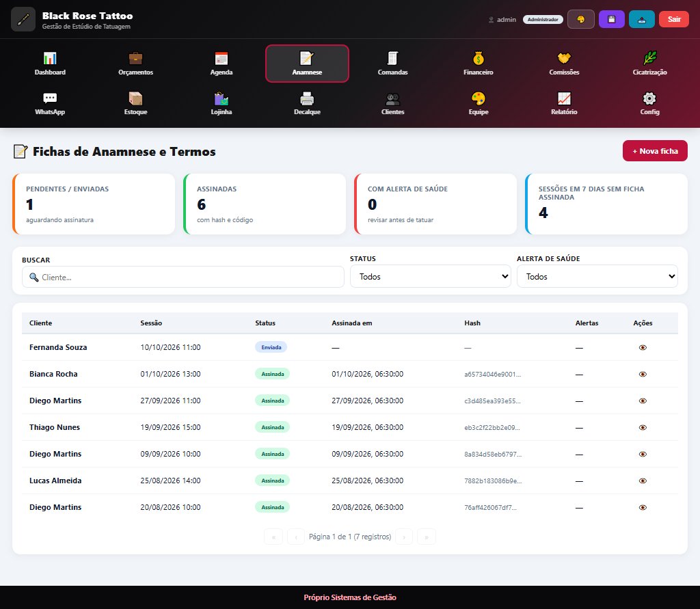Create a new record with Nova ficha
This screenshot has height=609, width=700.
click(x=655, y=151)
